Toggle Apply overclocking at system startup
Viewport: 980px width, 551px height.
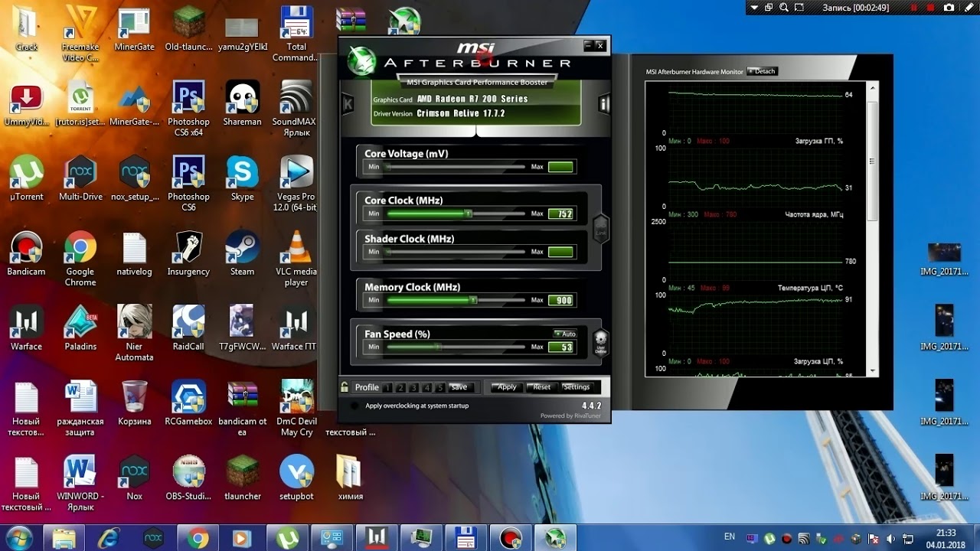click(x=354, y=406)
